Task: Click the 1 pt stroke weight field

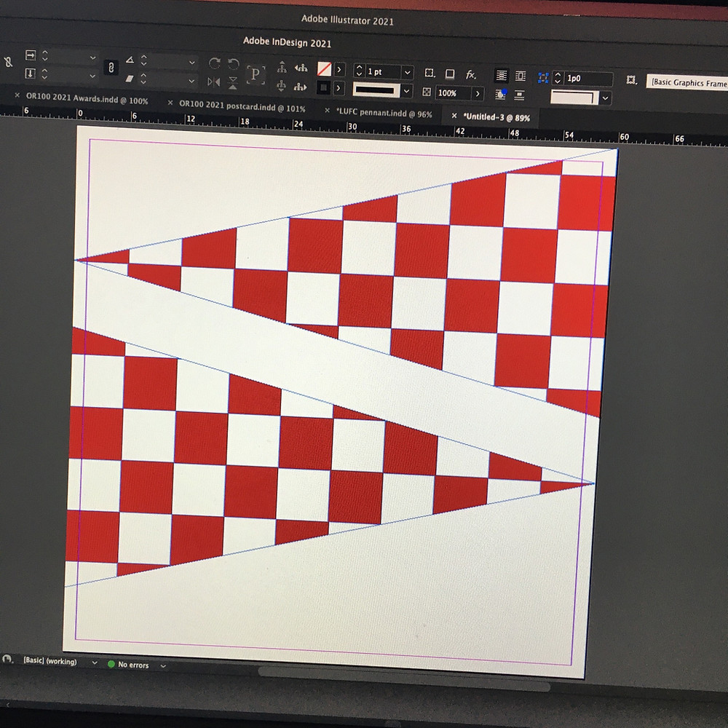Action: pos(383,71)
